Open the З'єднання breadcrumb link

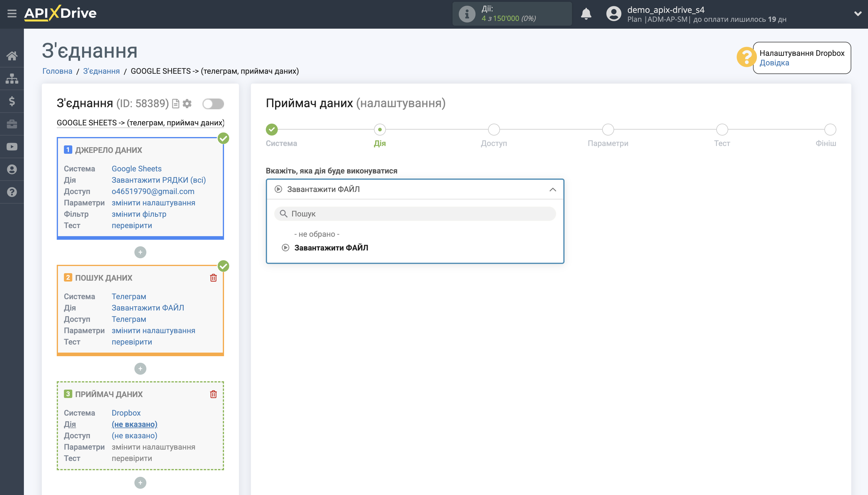tap(101, 71)
